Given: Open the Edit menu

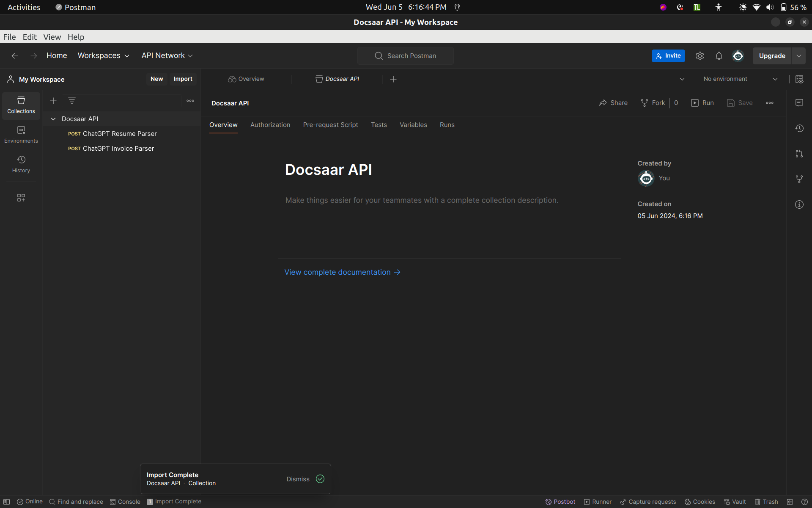Looking at the screenshot, I should tap(30, 37).
